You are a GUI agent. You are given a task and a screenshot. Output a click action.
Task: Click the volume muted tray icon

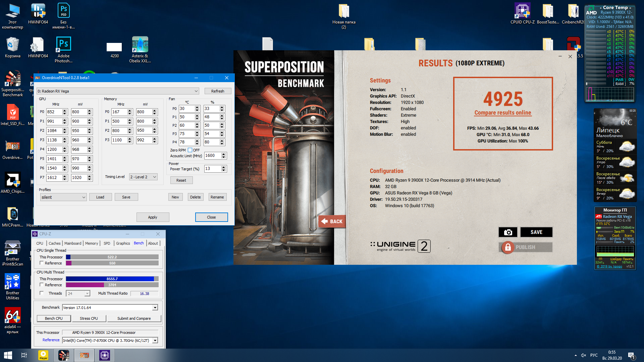pos(584,355)
